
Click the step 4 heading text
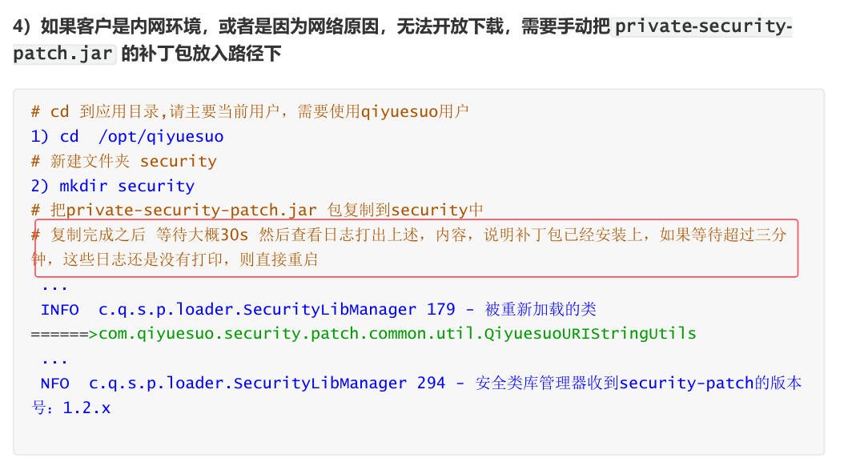[312, 26]
